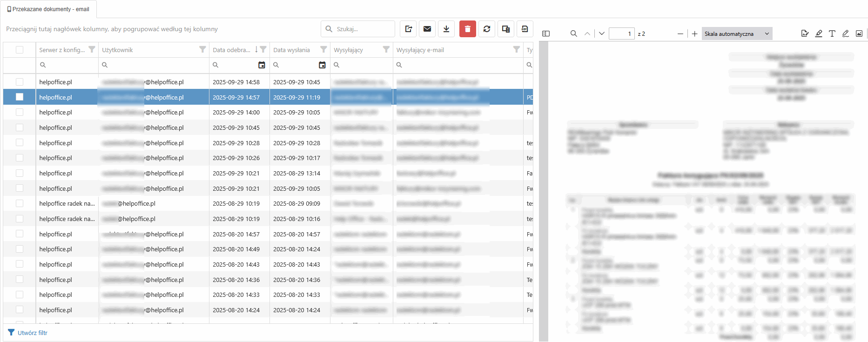Select the PDF highlight tool

tap(819, 34)
